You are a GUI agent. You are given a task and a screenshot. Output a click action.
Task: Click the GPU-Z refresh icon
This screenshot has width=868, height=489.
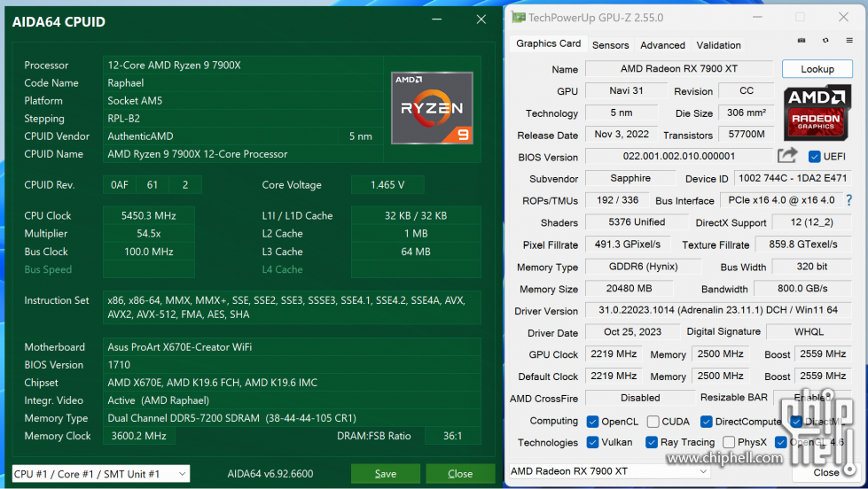pos(825,41)
